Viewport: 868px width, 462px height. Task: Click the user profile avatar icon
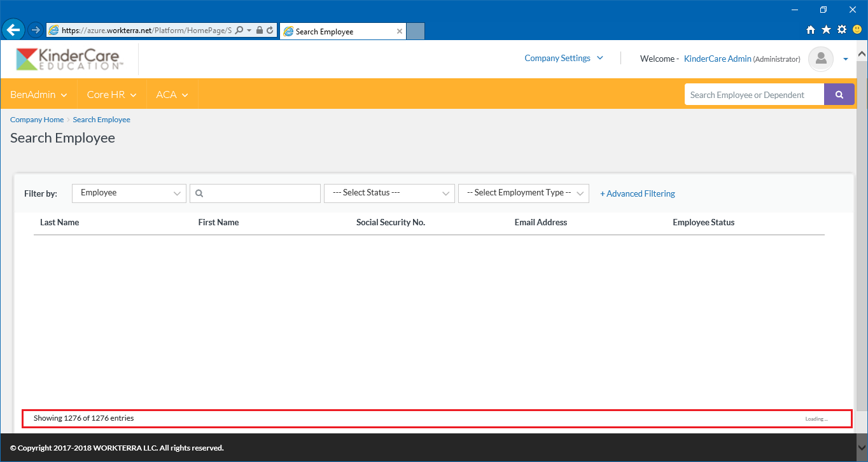coord(821,59)
